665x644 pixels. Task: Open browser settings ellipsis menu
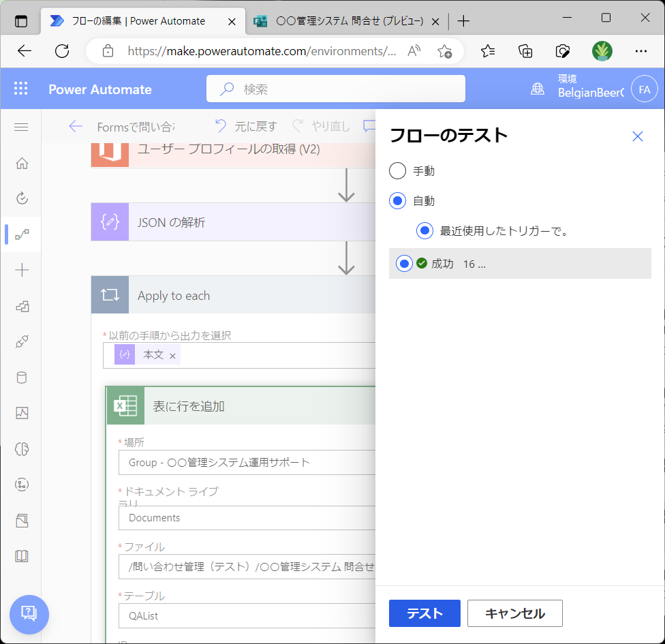click(640, 51)
